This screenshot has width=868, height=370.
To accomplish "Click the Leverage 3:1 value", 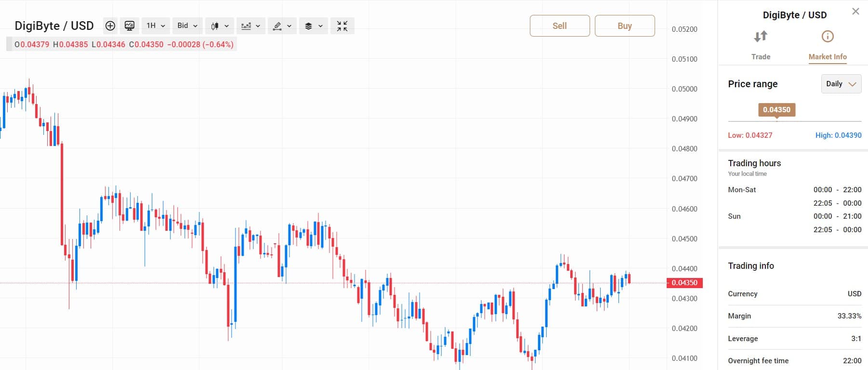I will point(856,339).
